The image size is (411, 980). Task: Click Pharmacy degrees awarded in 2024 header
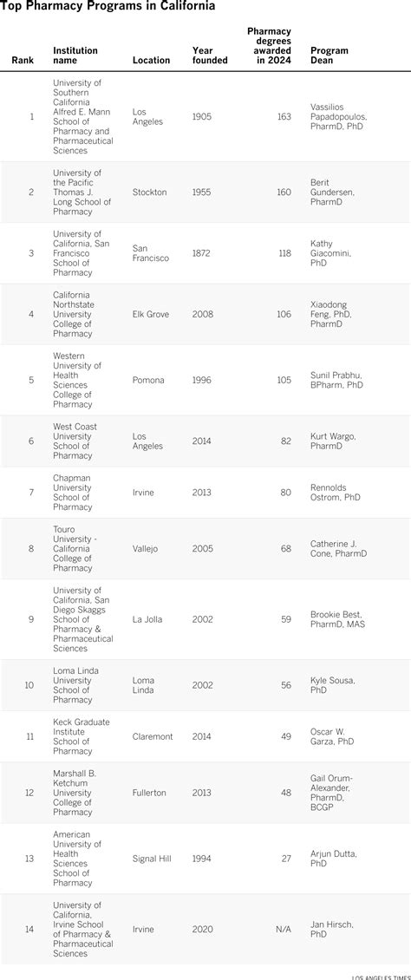tap(269, 46)
